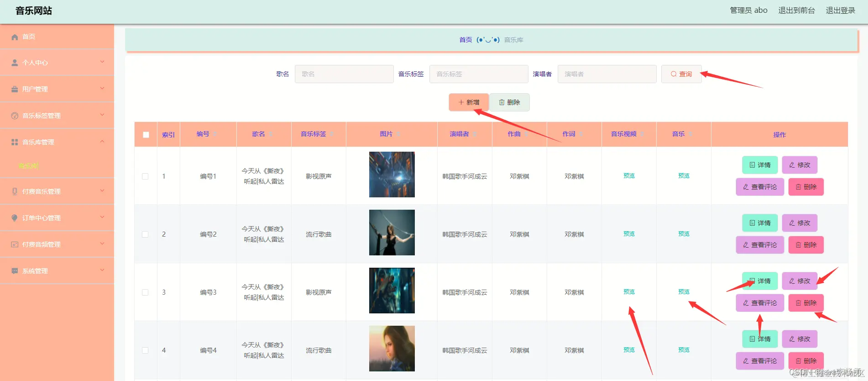Click the icon beside 音乐标签管理
The image size is (868, 381).
pos(15,116)
